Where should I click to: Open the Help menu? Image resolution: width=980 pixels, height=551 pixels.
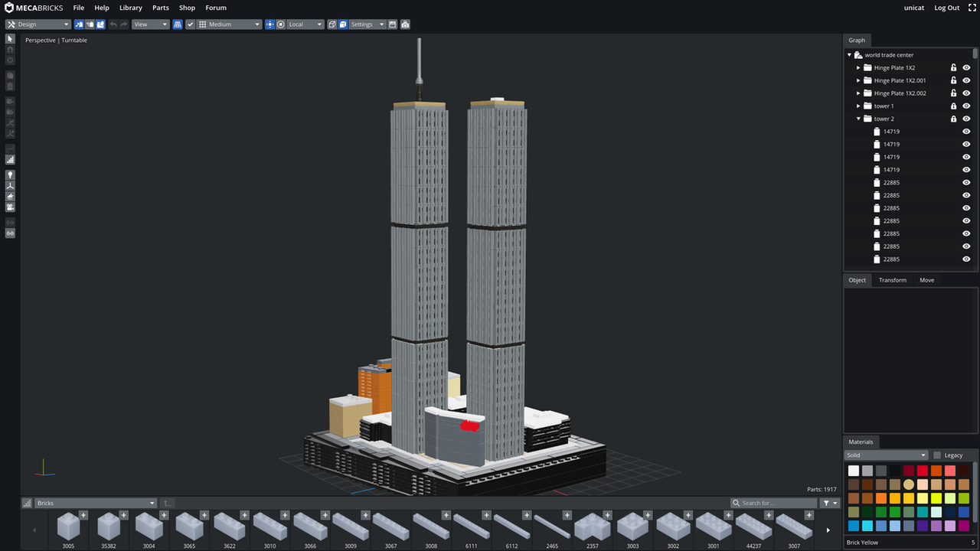click(102, 8)
